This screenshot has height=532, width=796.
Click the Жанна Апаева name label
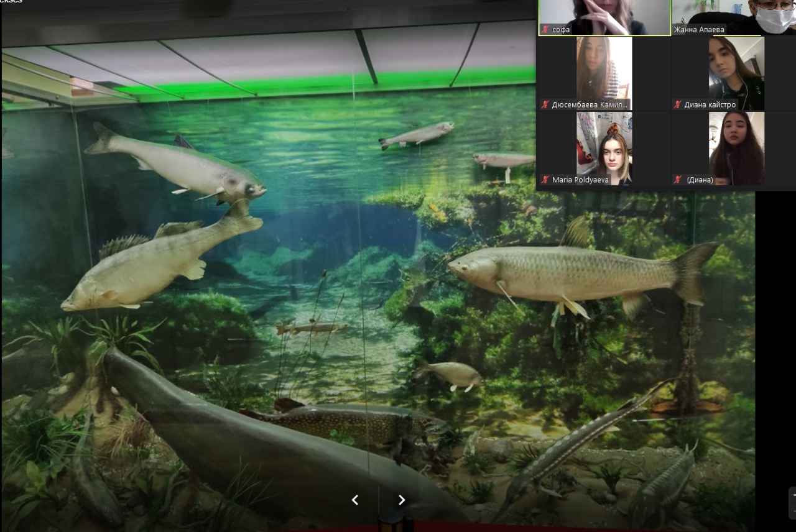tap(700, 29)
